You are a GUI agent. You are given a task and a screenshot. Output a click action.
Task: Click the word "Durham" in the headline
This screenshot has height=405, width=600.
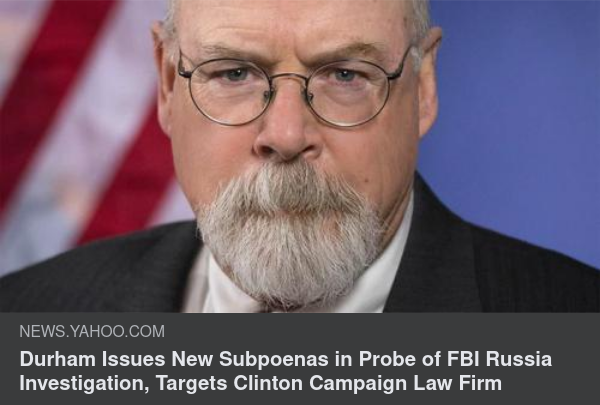coord(58,359)
